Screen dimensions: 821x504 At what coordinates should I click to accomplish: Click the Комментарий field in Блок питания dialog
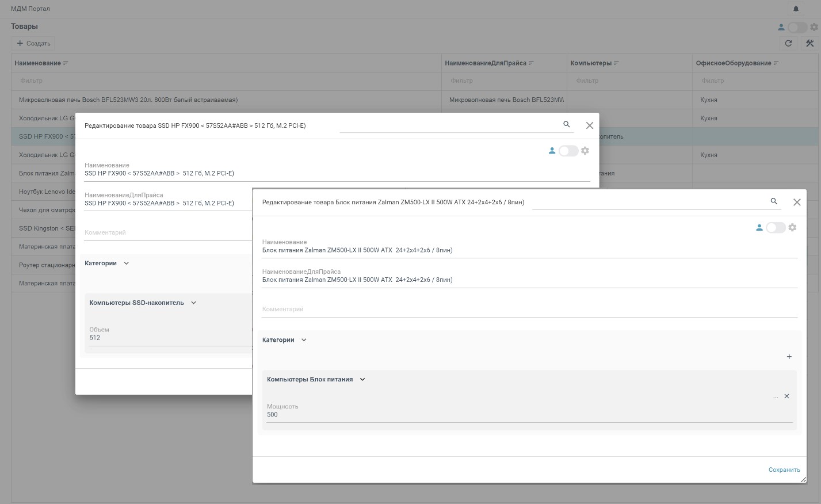529,310
